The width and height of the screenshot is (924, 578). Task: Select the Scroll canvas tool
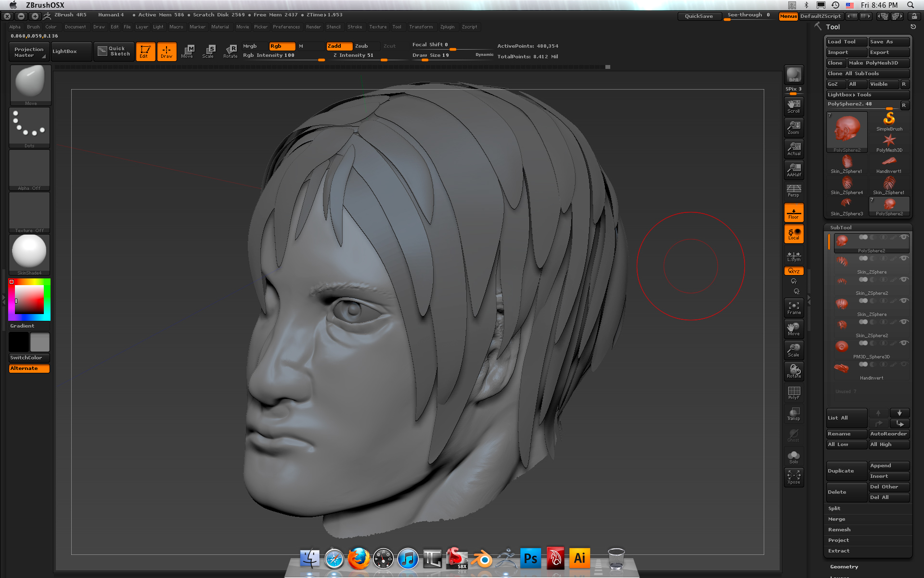coord(794,106)
